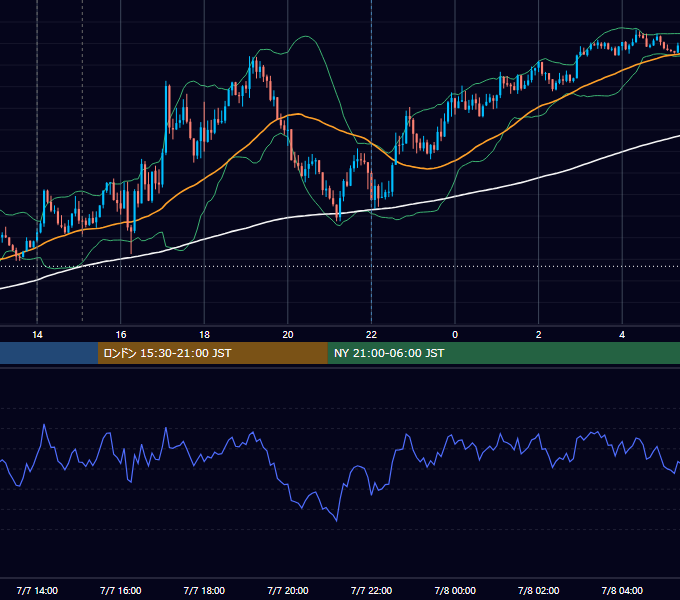Image resolution: width=680 pixels, height=600 pixels.
Task: Click the 2 hour label on price chart axis
Action: tap(539, 335)
